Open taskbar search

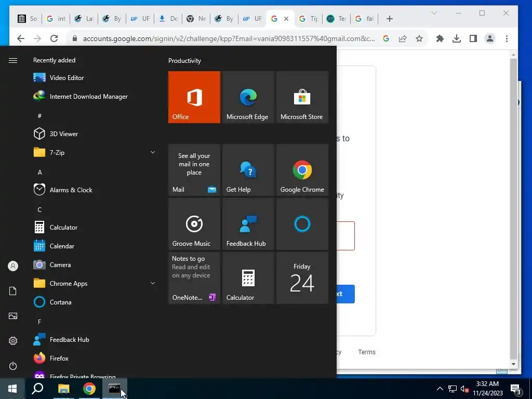tap(37, 389)
